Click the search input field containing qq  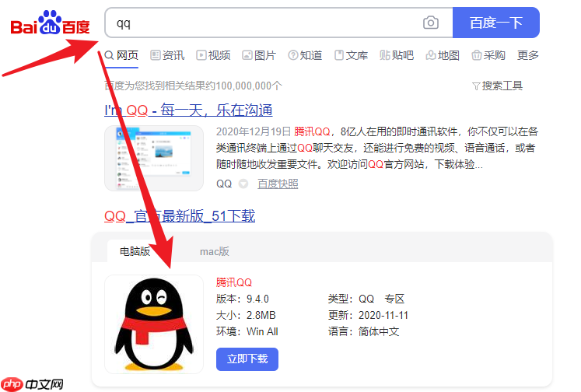pos(278,23)
